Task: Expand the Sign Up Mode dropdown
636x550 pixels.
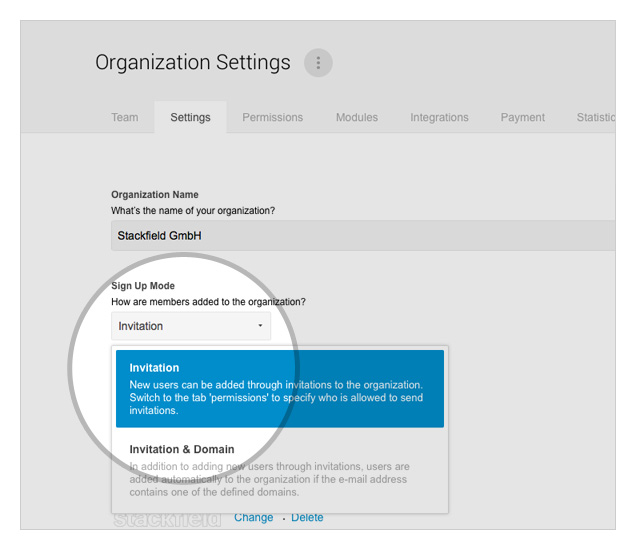Action: tap(191, 326)
